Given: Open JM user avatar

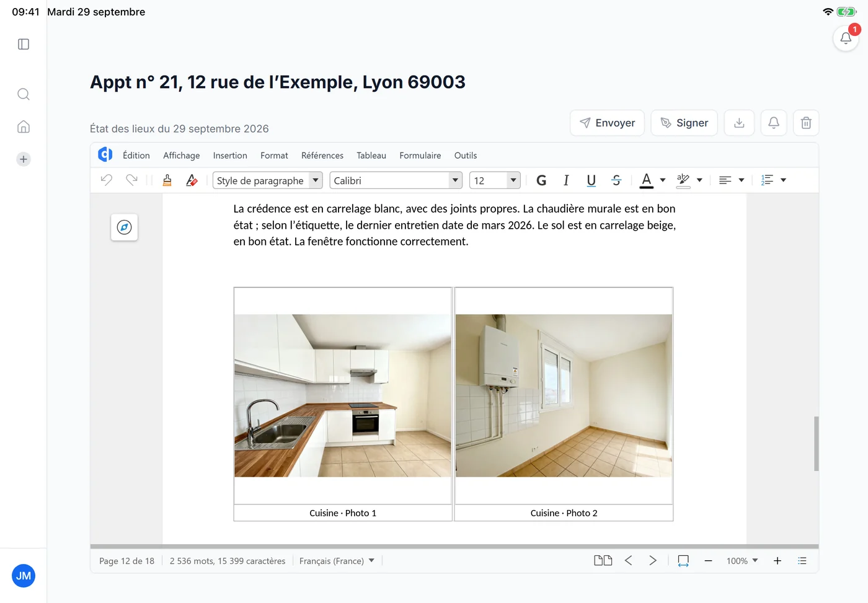Looking at the screenshot, I should point(24,576).
